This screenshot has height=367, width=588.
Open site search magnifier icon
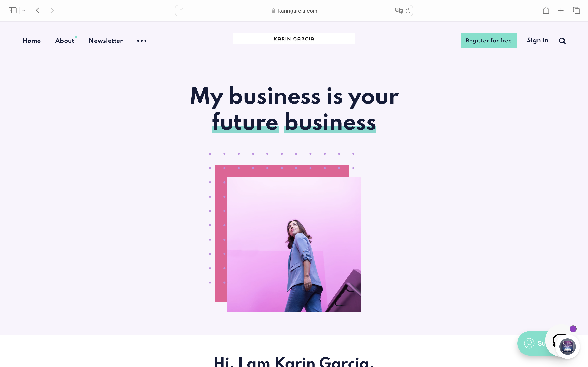(562, 41)
